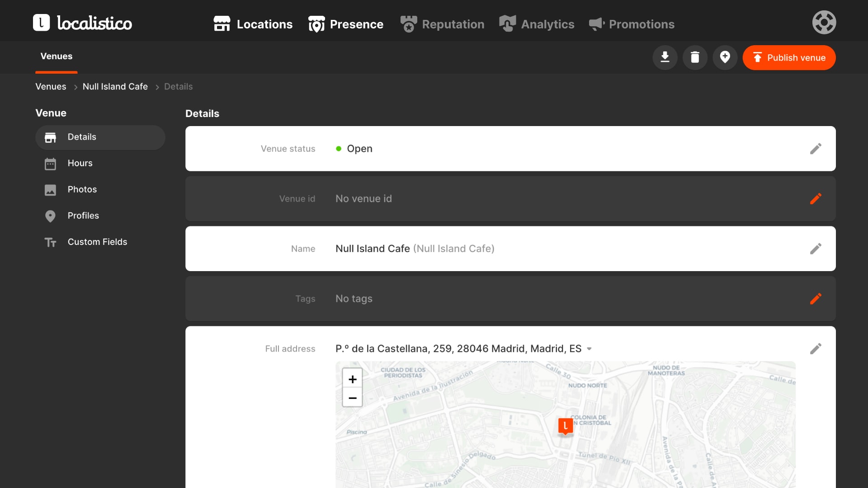
Task: Expand the full address dropdown arrow
Action: 589,349
